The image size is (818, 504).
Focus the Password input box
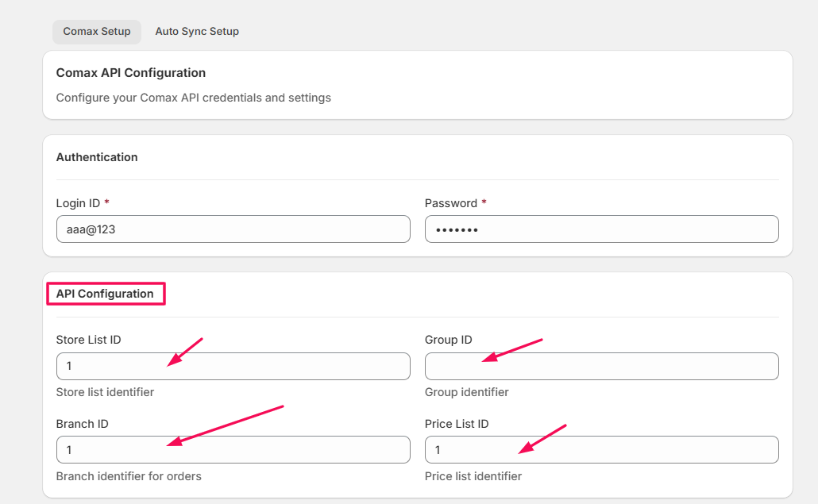point(601,229)
